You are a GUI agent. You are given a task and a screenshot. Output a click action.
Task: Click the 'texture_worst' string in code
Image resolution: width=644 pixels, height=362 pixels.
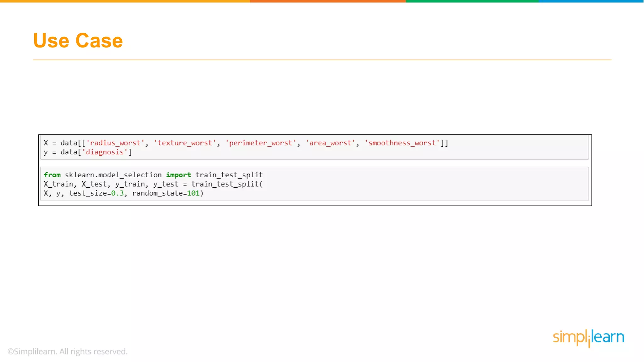[x=185, y=143]
